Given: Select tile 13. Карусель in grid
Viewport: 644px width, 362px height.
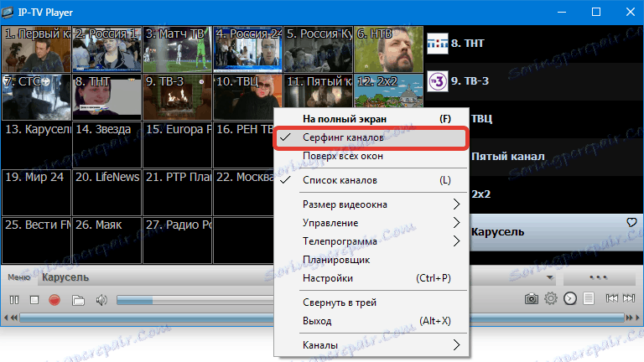Looking at the screenshot, I should 36,145.
